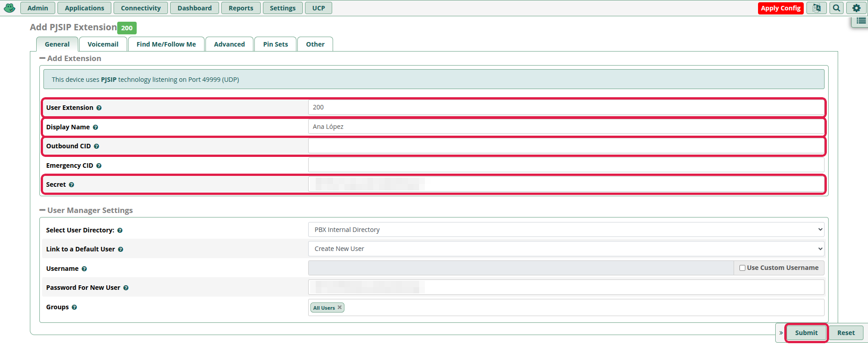The height and width of the screenshot is (345, 868).
Task: Click the User Extension input field
Action: click(x=566, y=108)
